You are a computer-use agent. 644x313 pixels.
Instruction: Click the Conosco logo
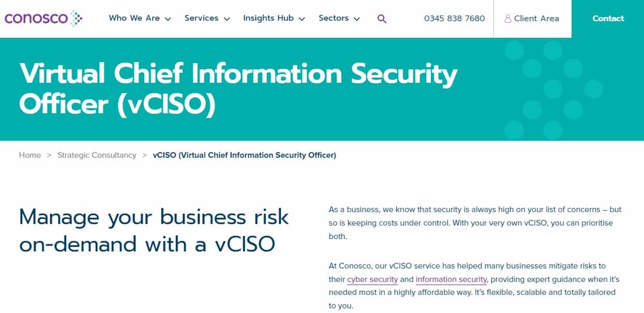(43, 18)
